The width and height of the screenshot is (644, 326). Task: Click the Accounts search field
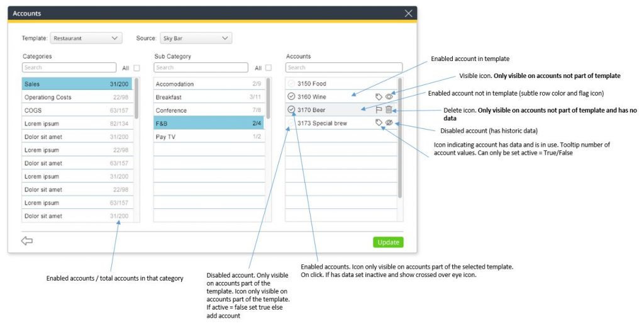click(x=343, y=68)
